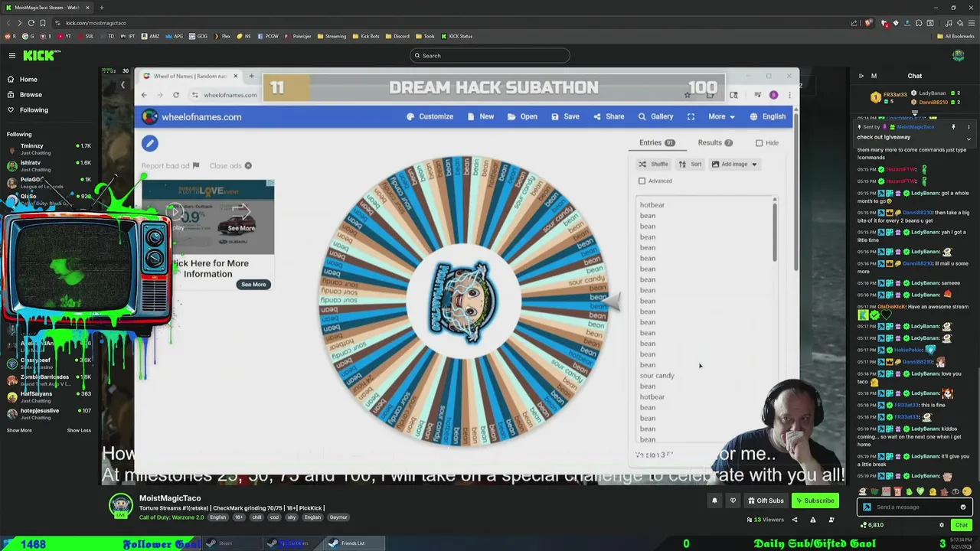Viewport: 980px width, 551px height.
Task: Expand the pinned message chevron
Action: [x=969, y=139]
